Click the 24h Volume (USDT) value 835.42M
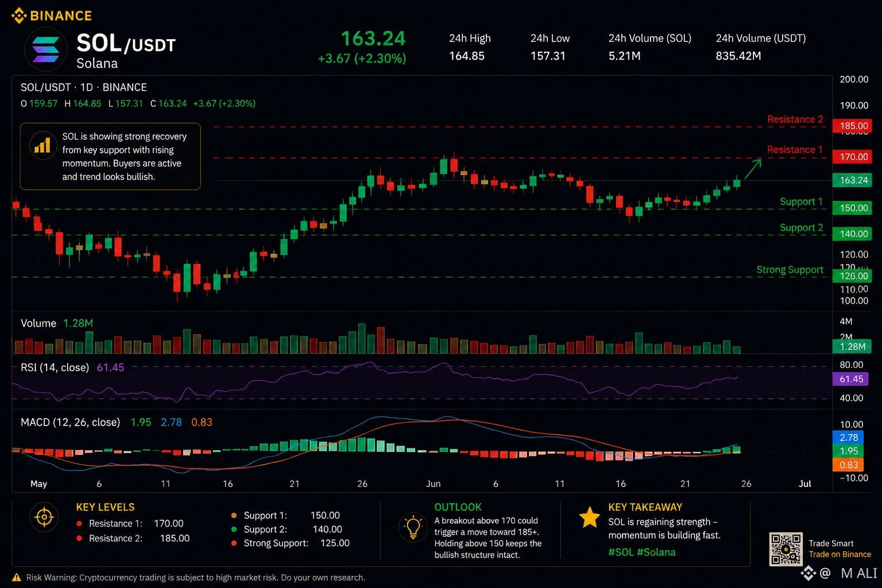Image resolution: width=882 pixels, height=588 pixels. point(738,56)
